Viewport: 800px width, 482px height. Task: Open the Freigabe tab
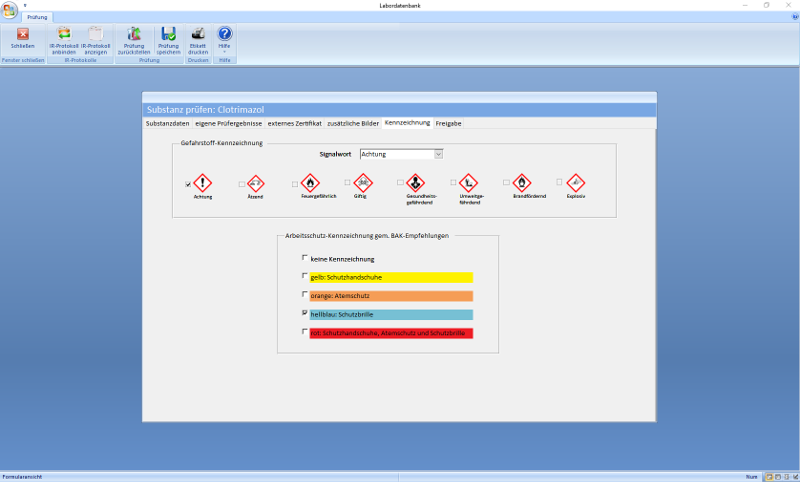click(x=449, y=123)
